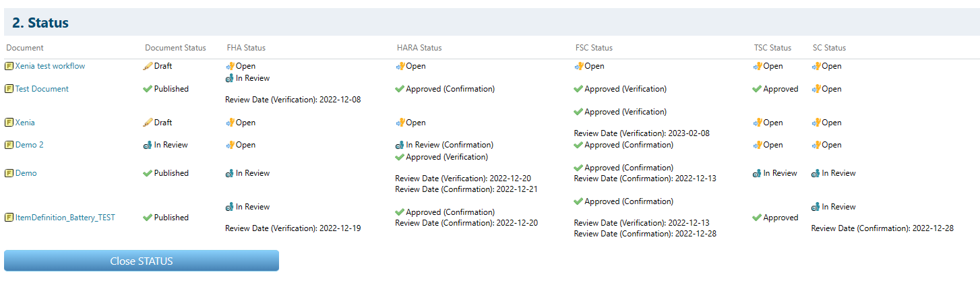Open the Xenia test workflow document link

point(50,66)
